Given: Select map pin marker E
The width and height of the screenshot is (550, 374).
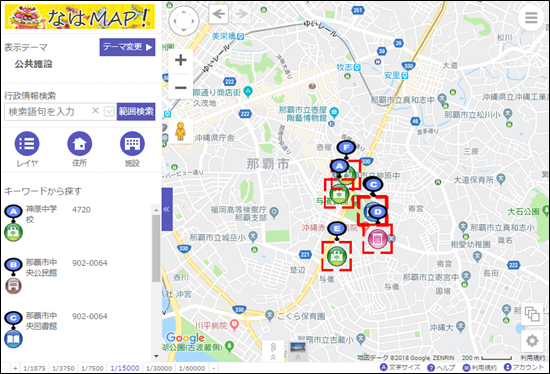Looking at the screenshot, I should 337,229.
